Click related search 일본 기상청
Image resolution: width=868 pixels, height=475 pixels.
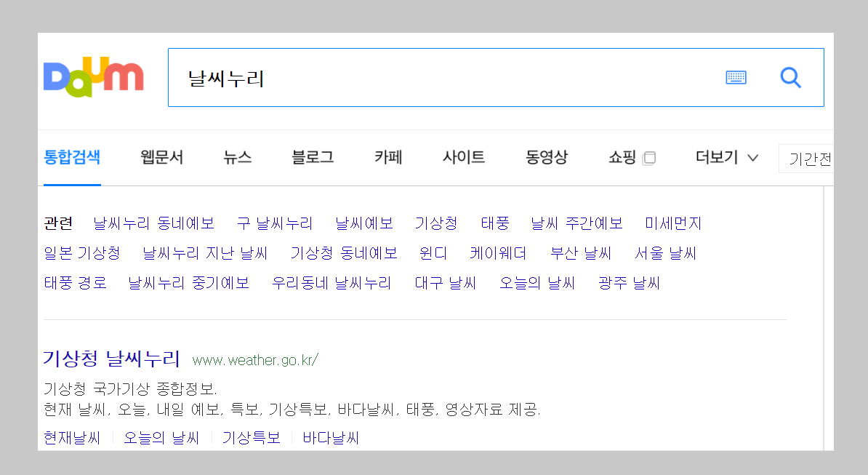pyautogui.click(x=82, y=253)
